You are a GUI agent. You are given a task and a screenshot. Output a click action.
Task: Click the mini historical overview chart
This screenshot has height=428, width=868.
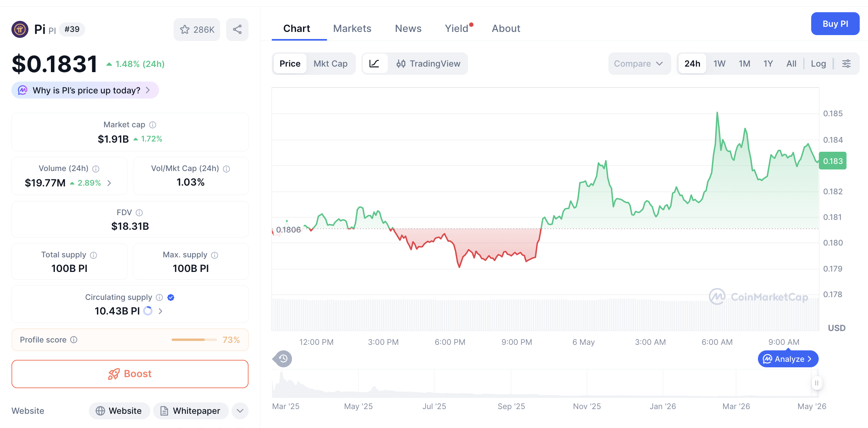point(545,383)
